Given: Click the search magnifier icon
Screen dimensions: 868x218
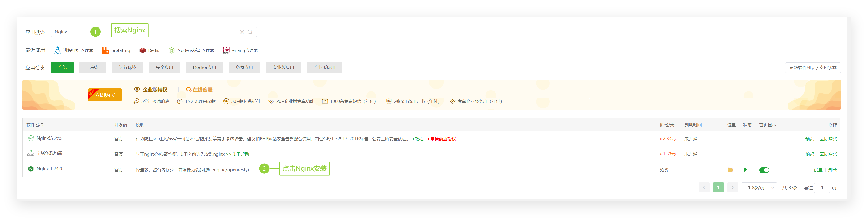Looking at the screenshot, I should pyautogui.click(x=250, y=32).
